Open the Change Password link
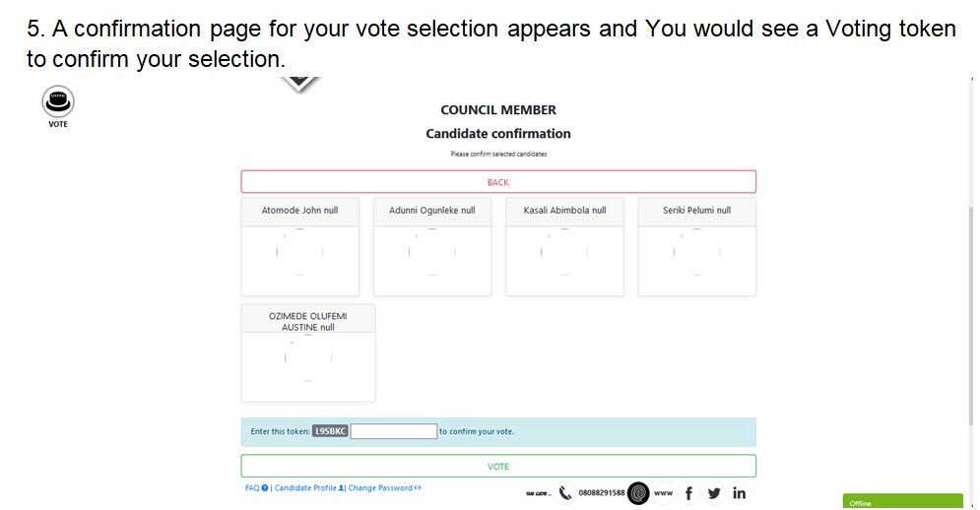The image size is (980, 510). (384, 488)
